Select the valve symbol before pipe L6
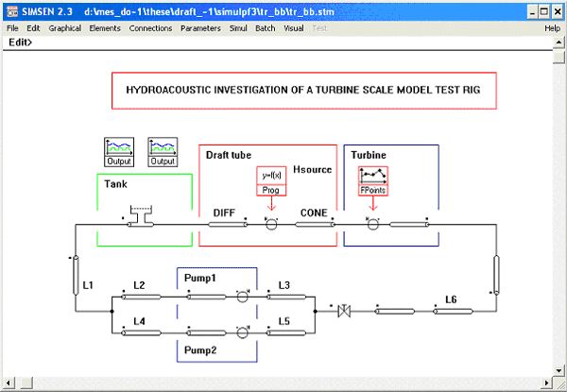The height and width of the screenshot is (392, 567). pos(344,310)
